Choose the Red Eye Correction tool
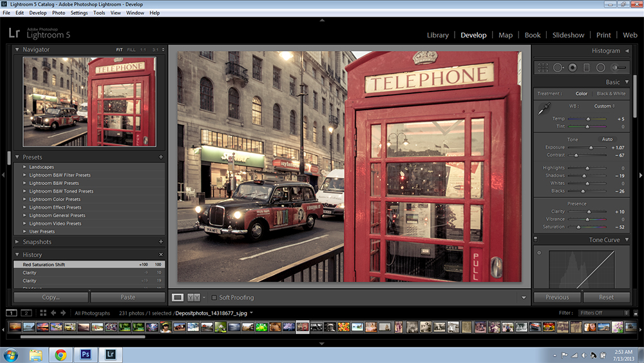This screenshot has width=644, height=363. coord(573,67)
